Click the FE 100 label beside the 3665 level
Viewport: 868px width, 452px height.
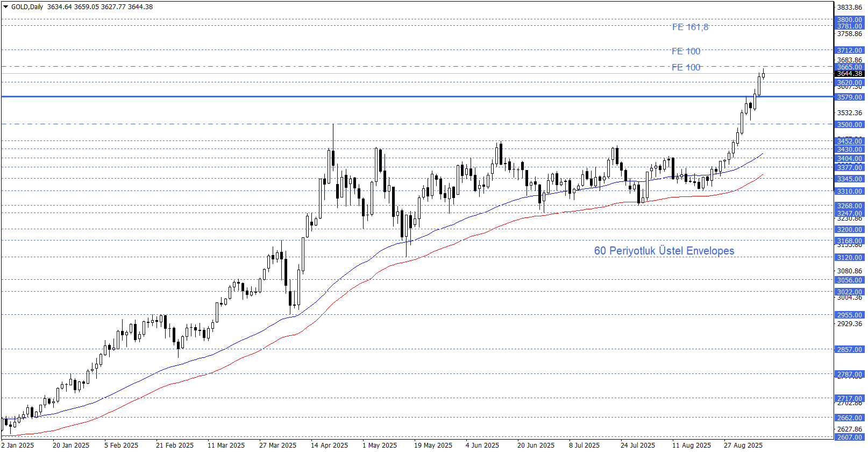point(686,67)
